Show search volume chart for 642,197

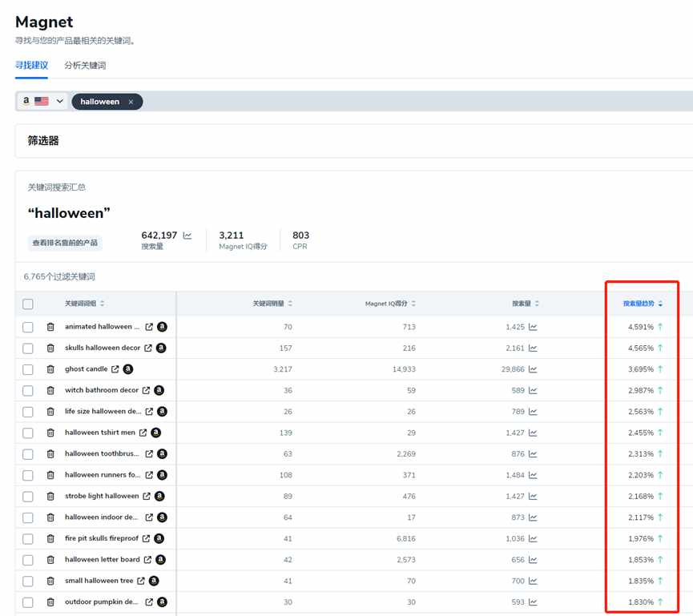click(187, 236)
